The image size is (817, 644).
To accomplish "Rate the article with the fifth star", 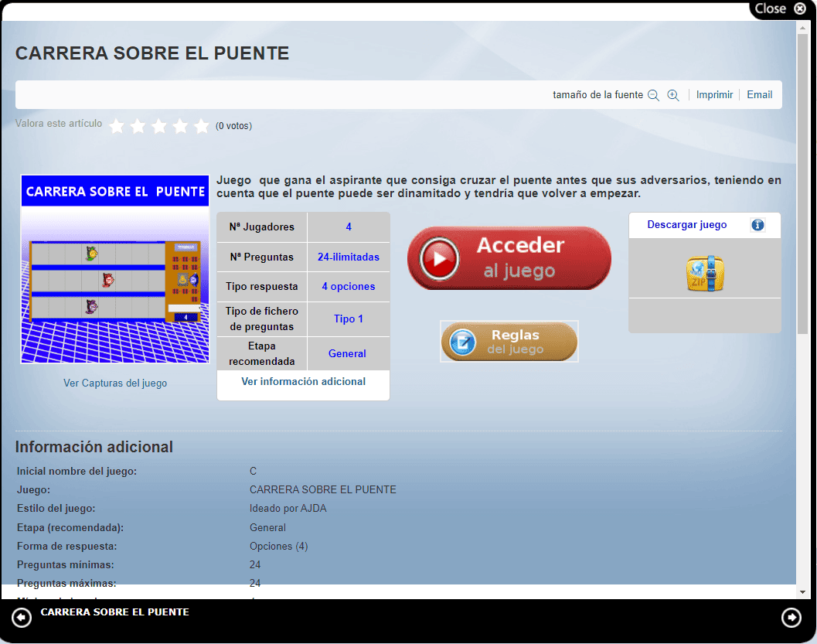I will tap(202, 126).
